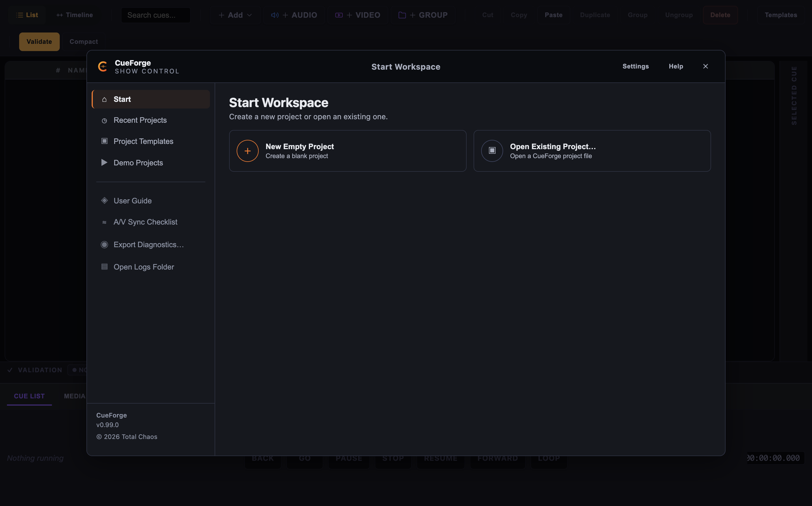Click the speaker icon on the + AUDIO button
Image resolution: width=812 pixels, height=506 pixels.
275,15
